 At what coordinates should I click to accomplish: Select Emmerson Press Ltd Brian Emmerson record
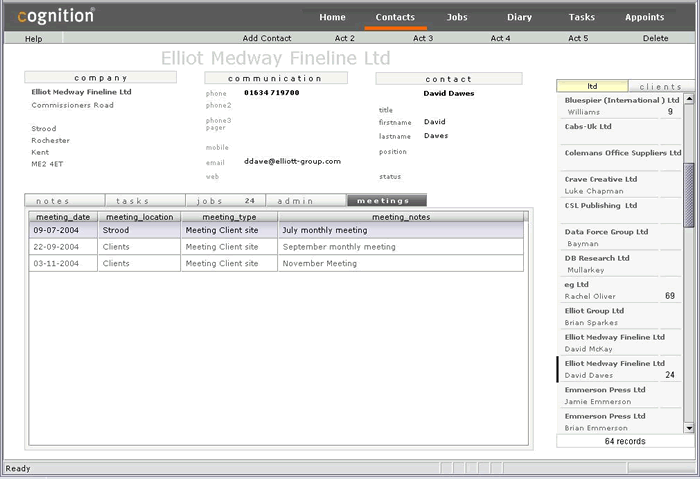tap(621, 422)
